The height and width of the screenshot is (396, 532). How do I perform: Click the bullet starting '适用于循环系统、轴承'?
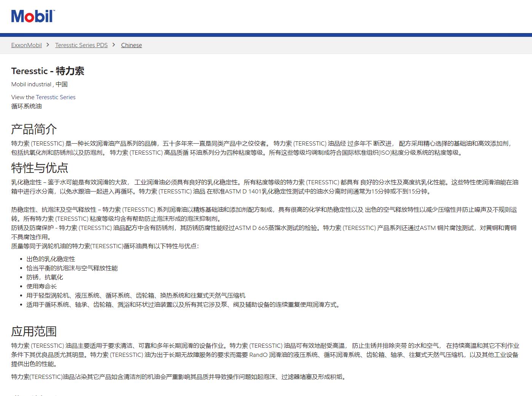[x=184, y=304]
